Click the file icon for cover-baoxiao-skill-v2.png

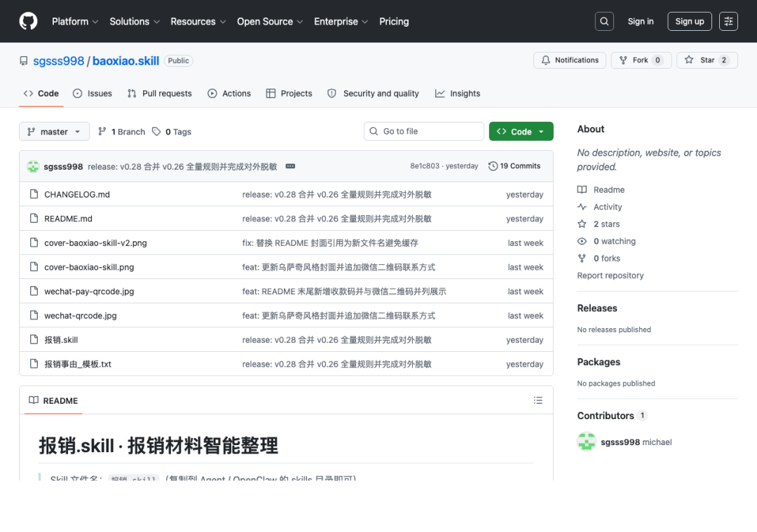34,243
